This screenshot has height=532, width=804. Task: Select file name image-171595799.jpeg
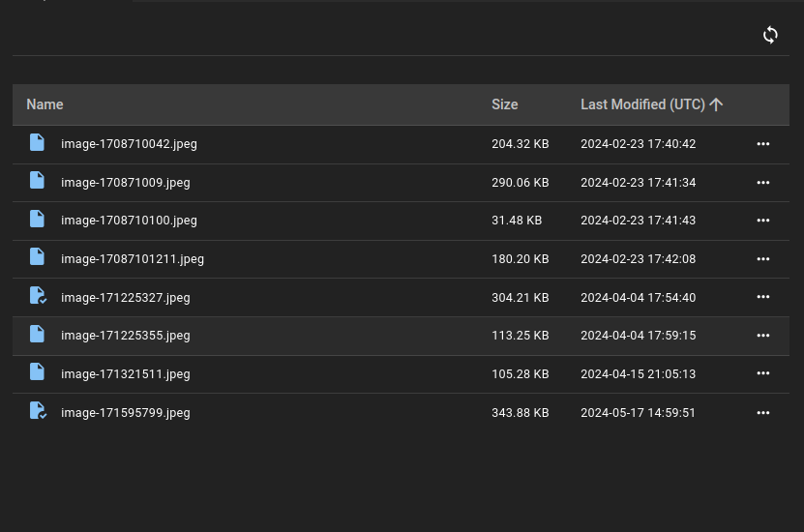coord(126,413)
